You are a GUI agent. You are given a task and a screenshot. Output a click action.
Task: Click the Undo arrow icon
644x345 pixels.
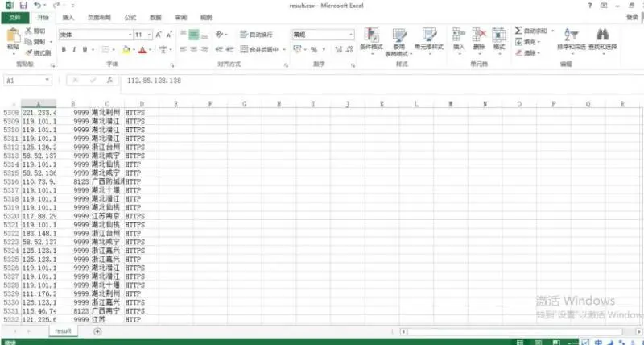37,6
